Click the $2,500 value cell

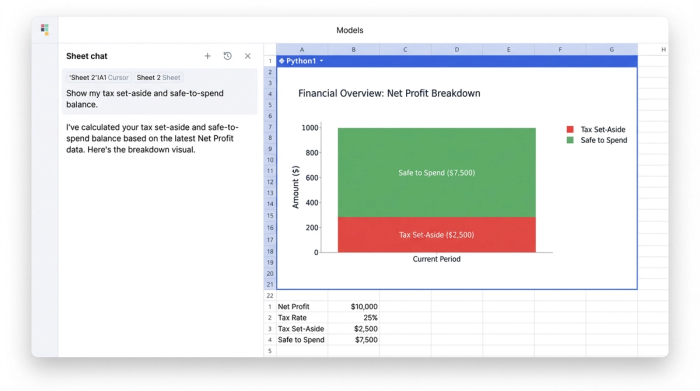[354, 329]
